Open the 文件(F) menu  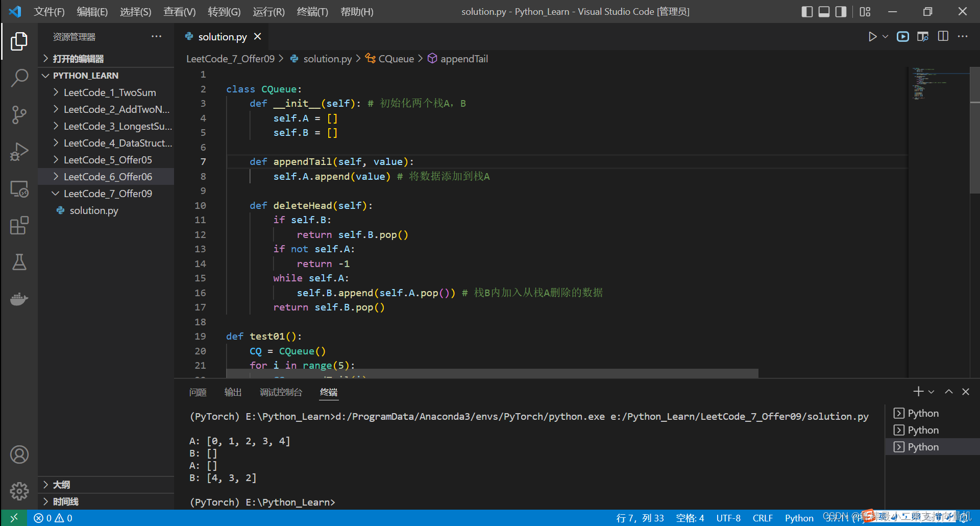click(x=49, y=12)
